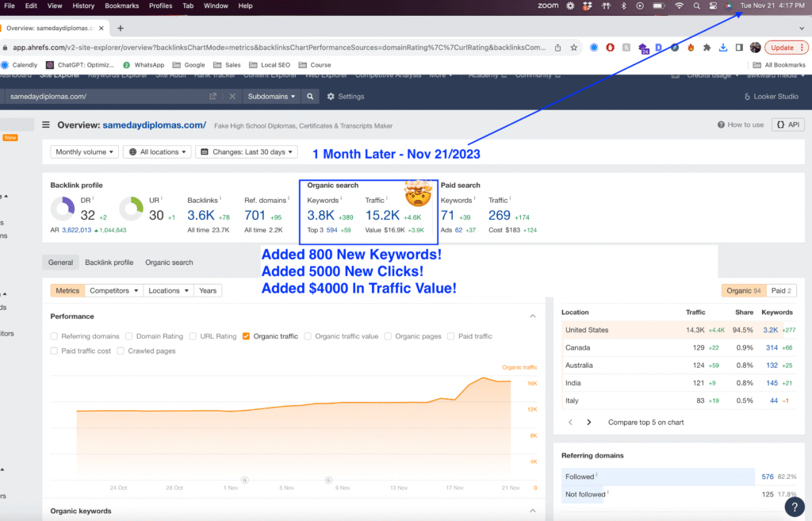This screenshot has width=812, height=521.
Task: Click the zoom menu bar item
Action: click(548, 6)
